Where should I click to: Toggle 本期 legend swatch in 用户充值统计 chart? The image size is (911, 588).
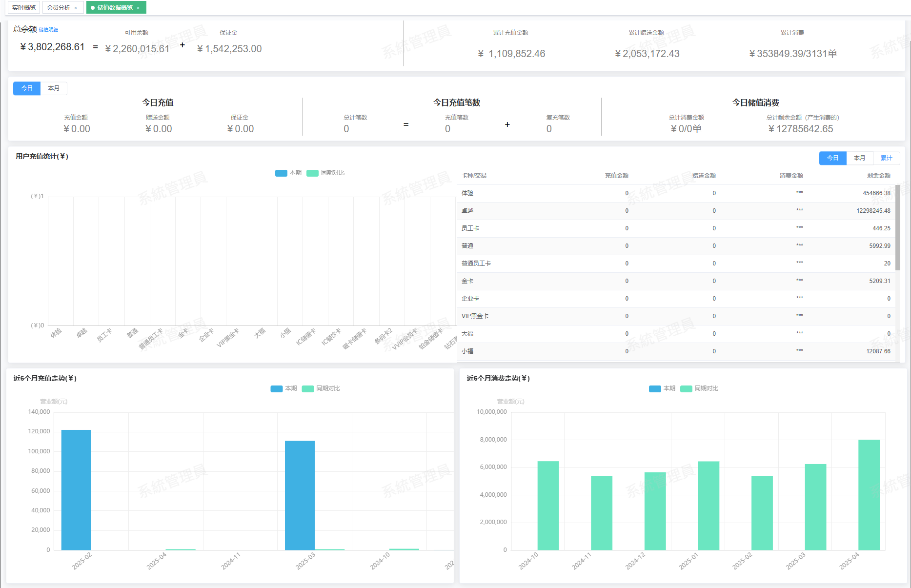[281, 173]
